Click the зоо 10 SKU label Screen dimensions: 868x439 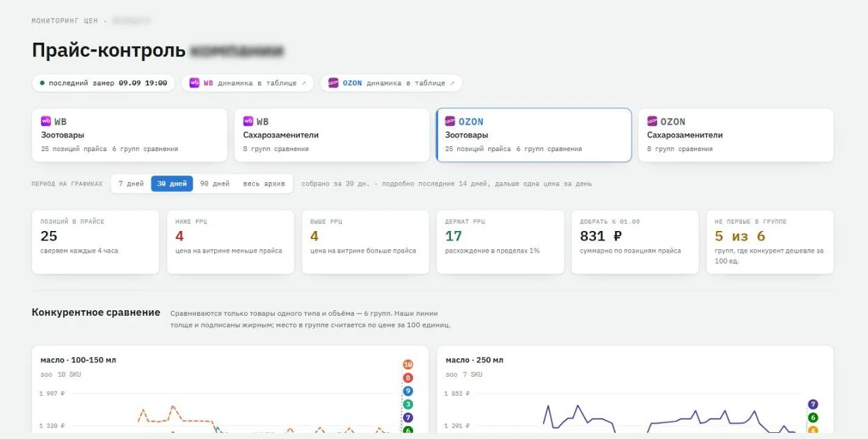(60, 375)
